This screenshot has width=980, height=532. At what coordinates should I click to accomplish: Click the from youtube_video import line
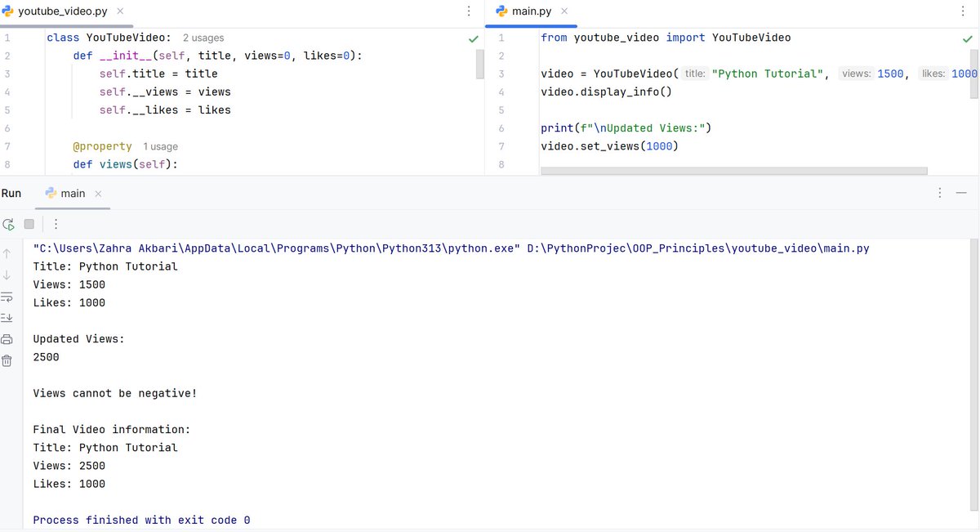click(x=666, y=38)
